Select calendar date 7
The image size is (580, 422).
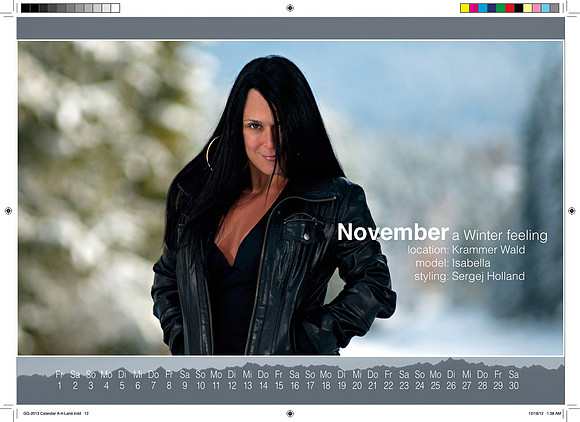[x=153, y=386]
